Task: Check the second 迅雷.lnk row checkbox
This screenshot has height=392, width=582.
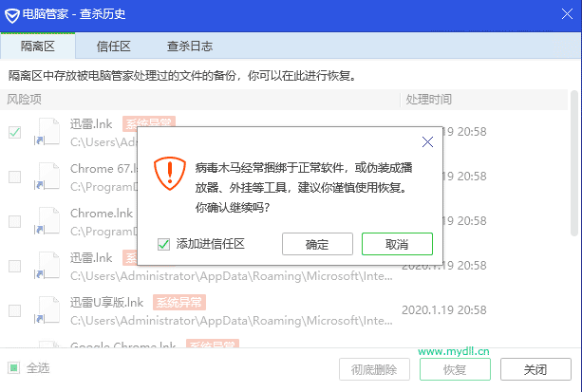Action: [15, 266]
